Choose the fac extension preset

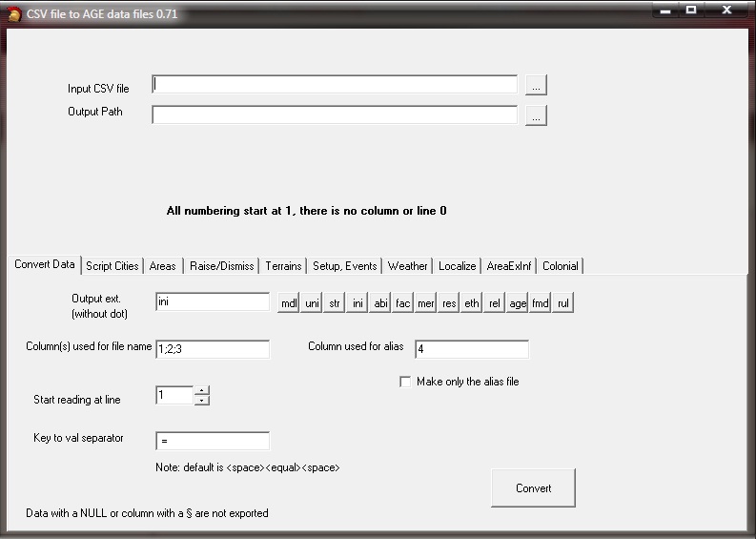[403, 303]
